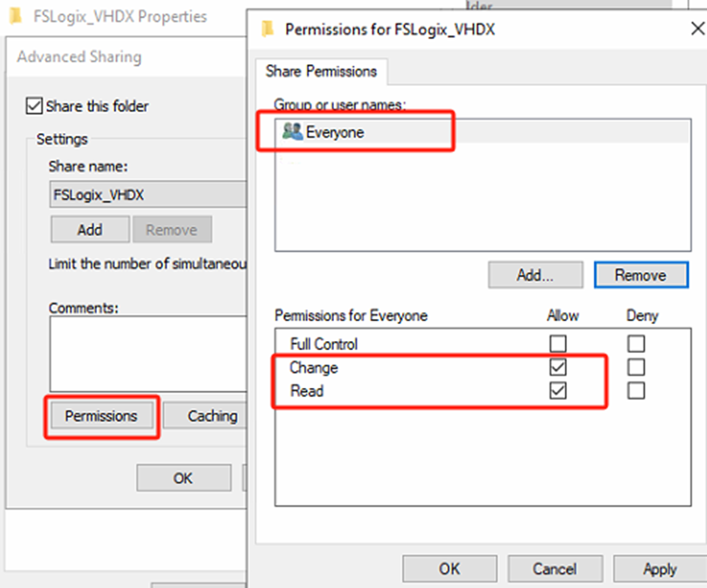This screenshot has width=707, height=588.
Task: Check Deny for Change permission
Action: click(x=635, y=367)
